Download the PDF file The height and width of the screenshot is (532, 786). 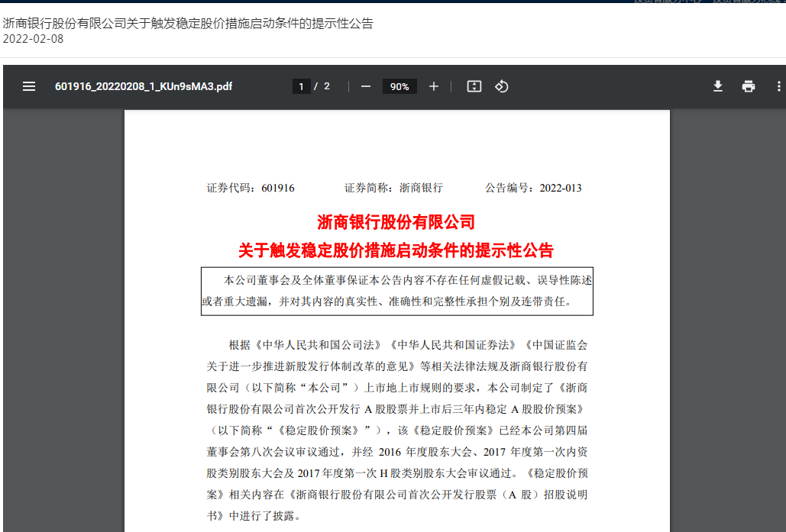pos(718,87)
